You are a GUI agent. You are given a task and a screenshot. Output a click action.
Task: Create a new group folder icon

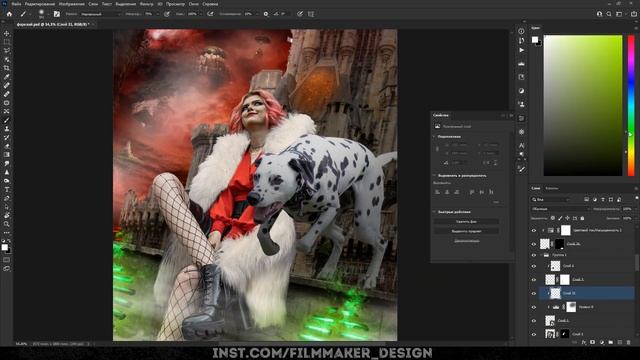tap(611, 342)
